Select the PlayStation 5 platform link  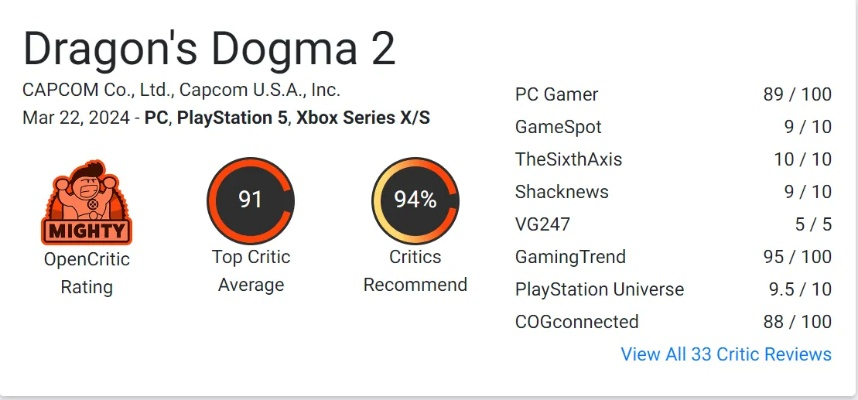pos(232,117)
